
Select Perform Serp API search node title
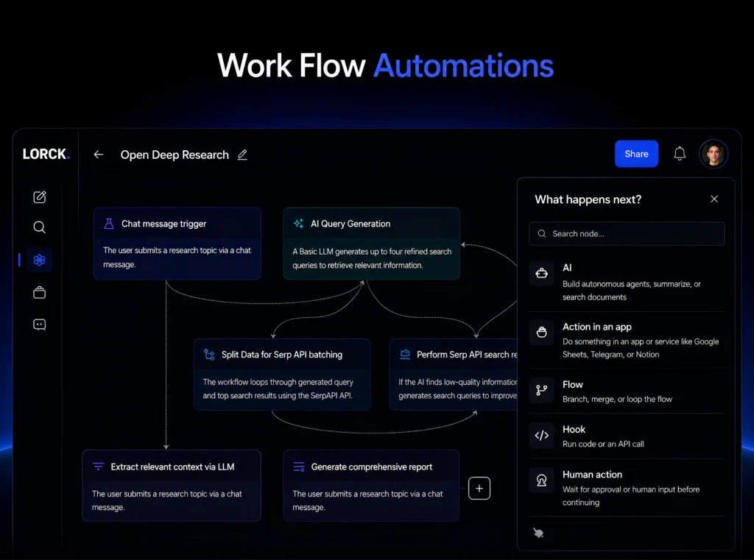click(467, 355)
